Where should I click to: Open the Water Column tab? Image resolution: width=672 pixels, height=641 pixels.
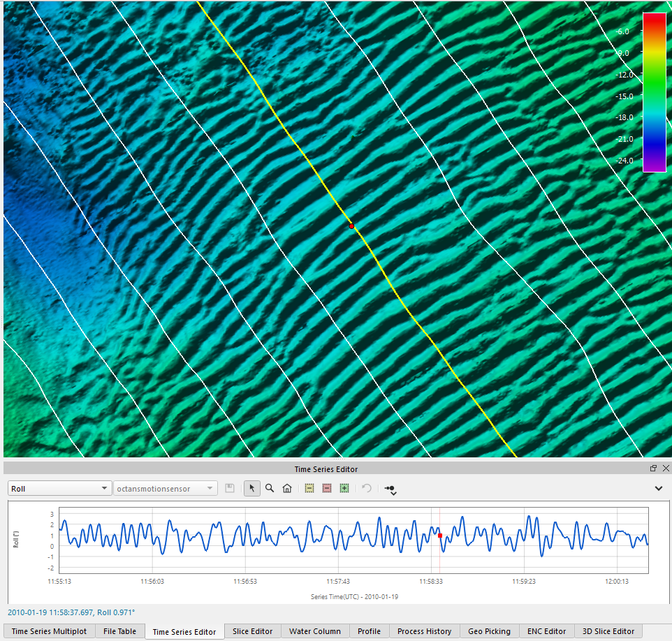315,631
